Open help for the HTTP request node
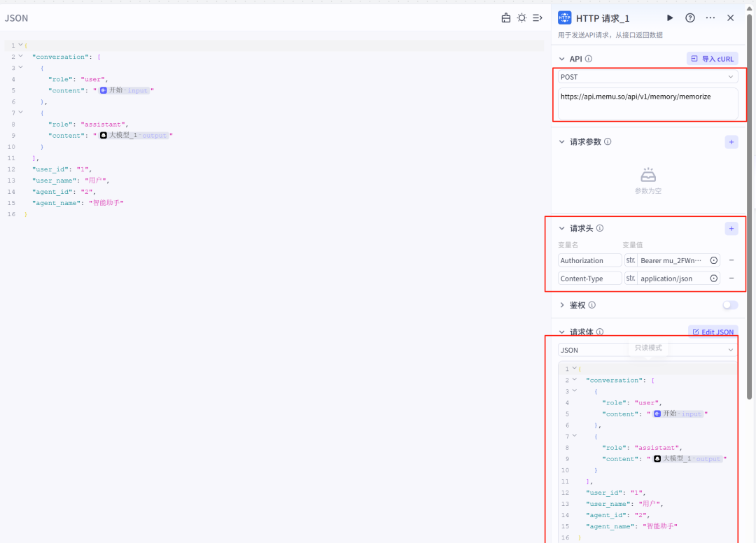 (x=690, y=18)
